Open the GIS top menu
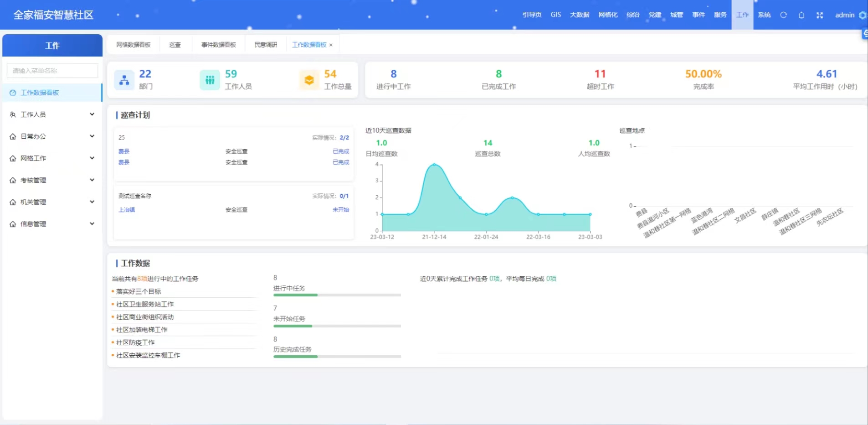 pyautogui.click(x=555, y=15)
